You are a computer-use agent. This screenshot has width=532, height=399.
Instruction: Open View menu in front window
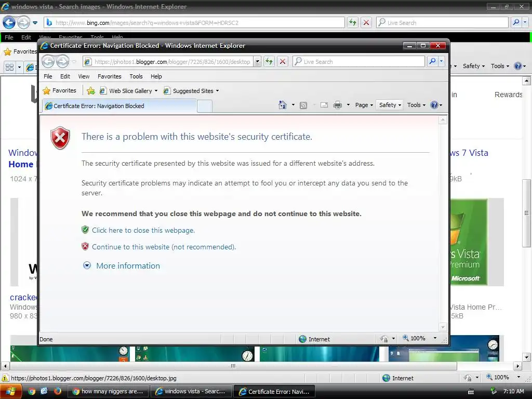click(x=84, y=76)
